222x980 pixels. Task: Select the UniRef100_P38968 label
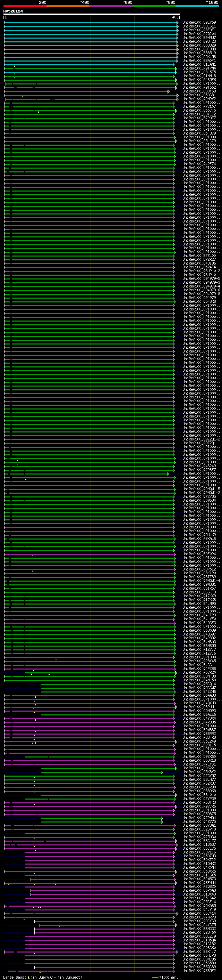click(199, 791)
